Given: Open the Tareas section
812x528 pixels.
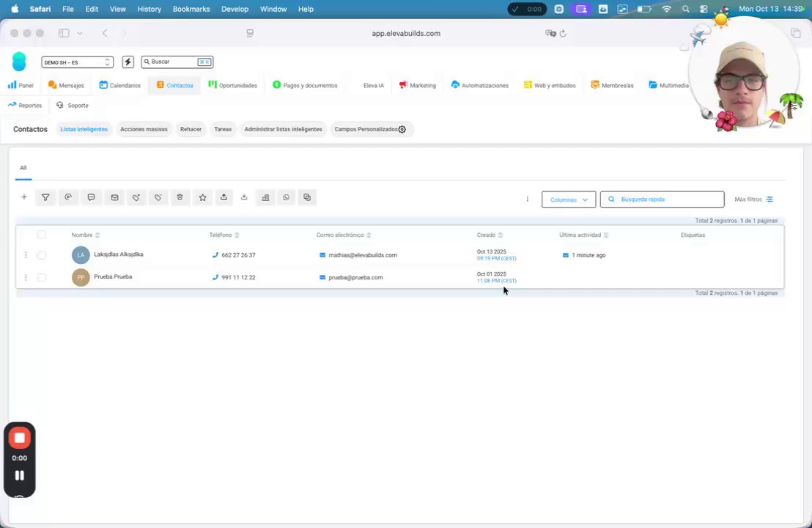Looking at the screenshot, I should point(223,129).
